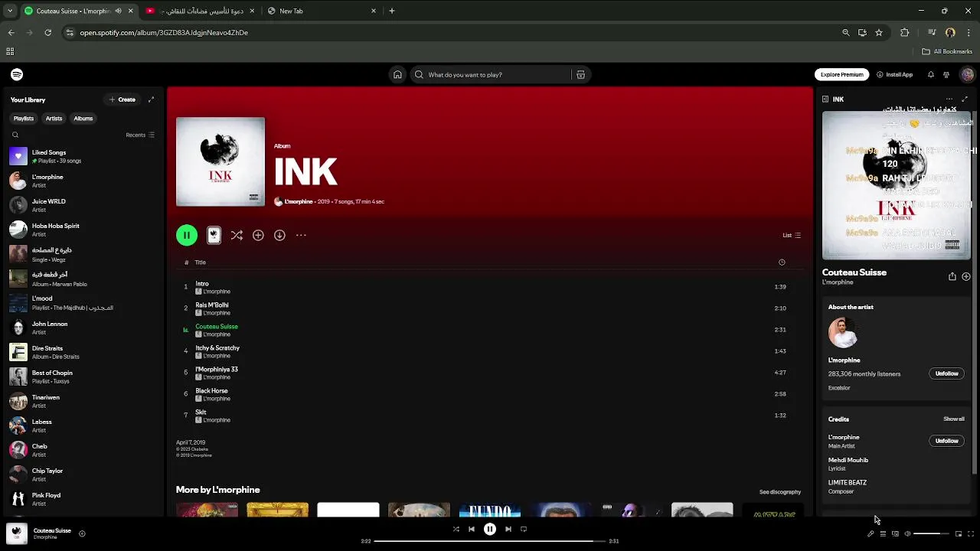Open the lyrics microphone icon in player bar
Image resolution: width=980 pixels, height=551 pixels.
pos(871,533)
